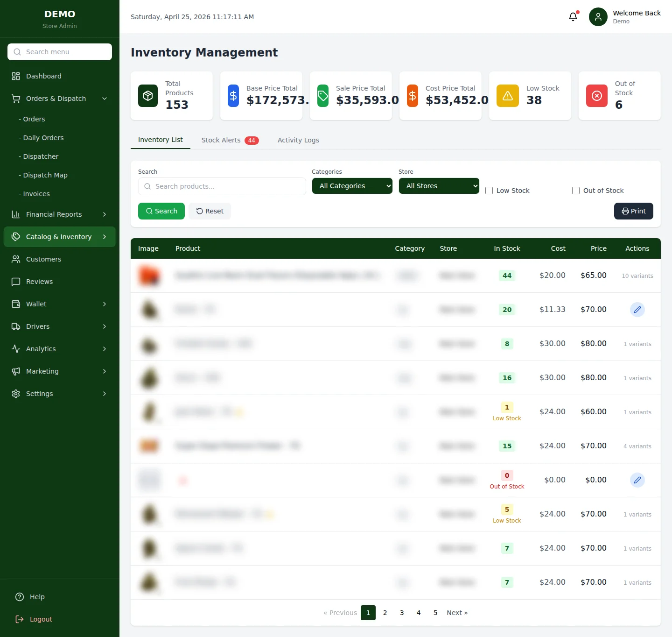Switch to the Stock Alerts tab
The height and width of the screenshot is (637, 672).
221,140
